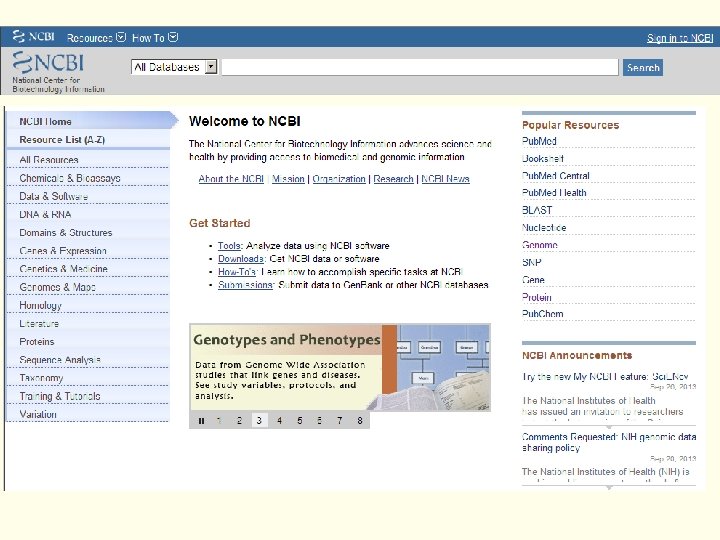The width and height of the screenshot is (720, 540).
Task: Open PubMed Health link
Action: click(x=554, y=193)
